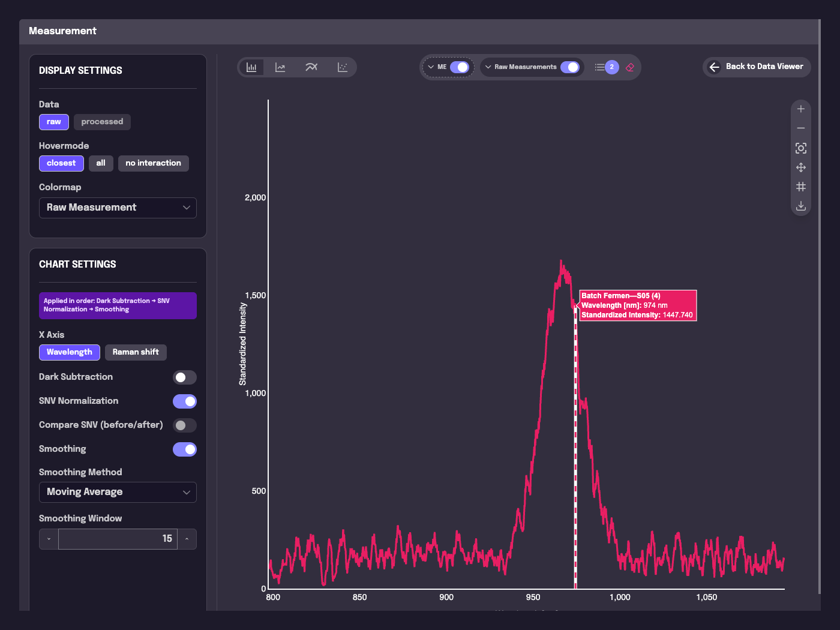840x630 pixels.
Task: Click the Measurement panel title
Action: tap(62, 31)
